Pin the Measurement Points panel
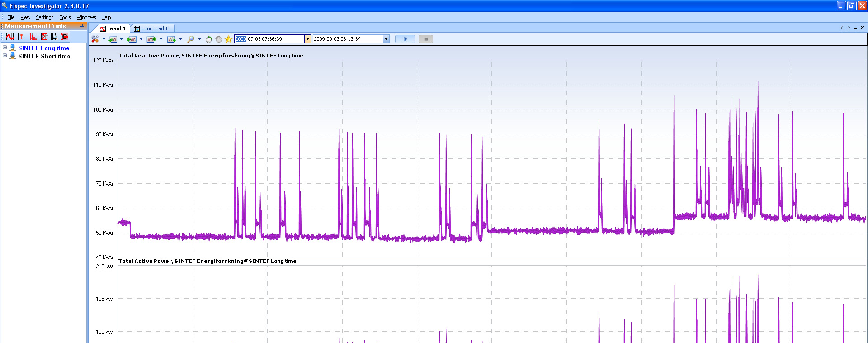Viewport: 868px width, 343px height. [82, 26]
